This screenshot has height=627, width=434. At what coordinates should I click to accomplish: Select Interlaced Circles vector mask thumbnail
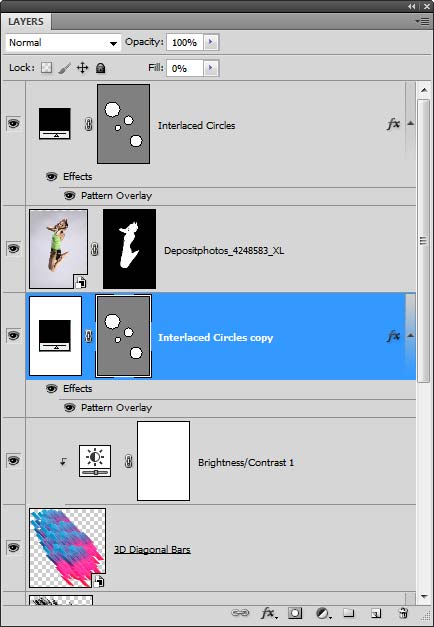tap(124, 124)
